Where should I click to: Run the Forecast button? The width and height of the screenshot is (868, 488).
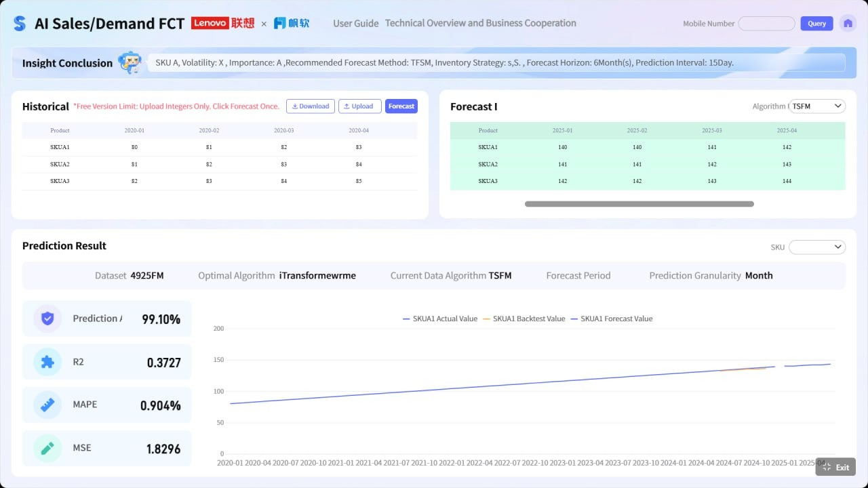tap(401, 106)
